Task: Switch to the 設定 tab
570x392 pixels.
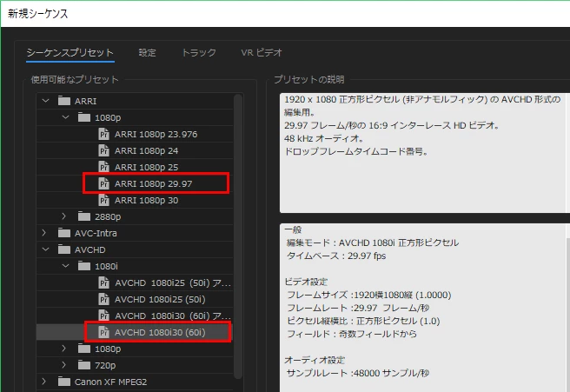Action: [147, 53]
